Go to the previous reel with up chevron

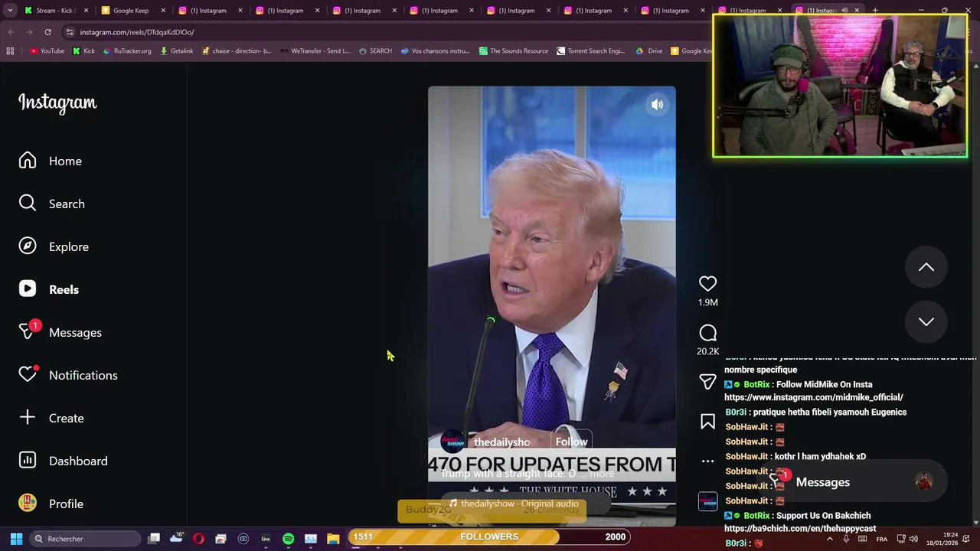click(926, 267)
